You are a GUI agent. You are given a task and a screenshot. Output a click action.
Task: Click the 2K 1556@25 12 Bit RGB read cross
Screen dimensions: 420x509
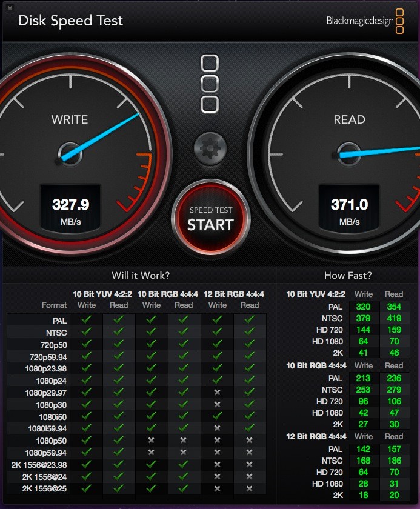(249, 488)
